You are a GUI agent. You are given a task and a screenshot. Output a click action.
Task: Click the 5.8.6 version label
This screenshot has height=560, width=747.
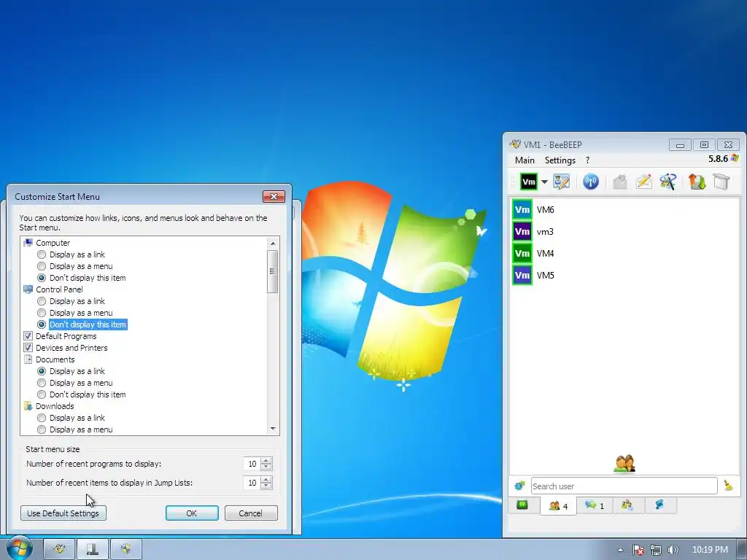tap(718, 158)
